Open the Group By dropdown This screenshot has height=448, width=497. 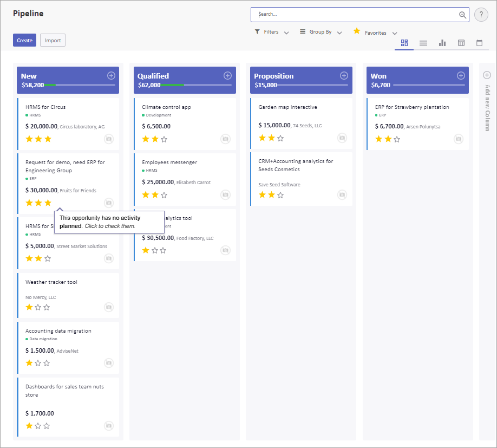(321, 32)
